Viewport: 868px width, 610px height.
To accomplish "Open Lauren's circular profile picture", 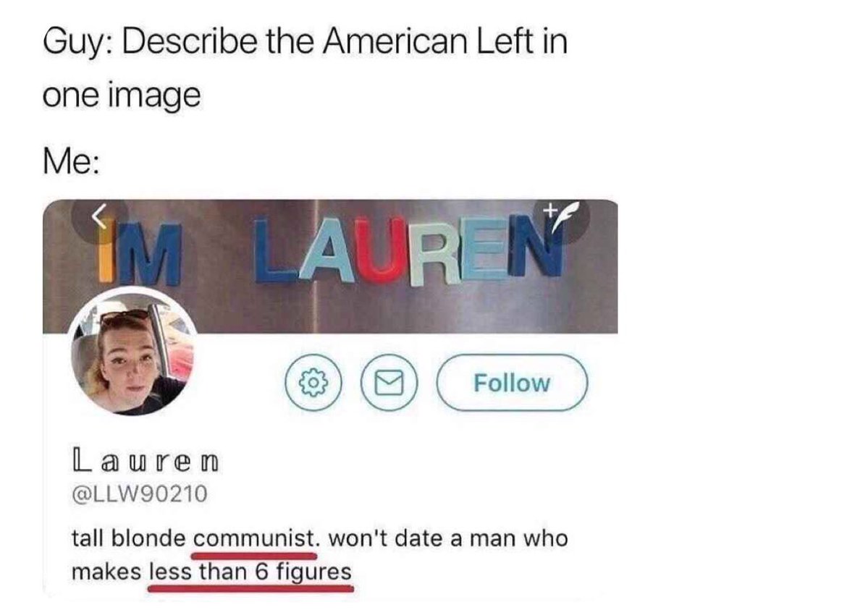I will click(133, 352).
